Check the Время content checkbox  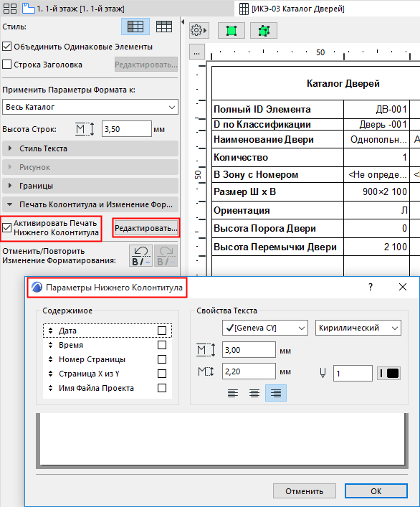pyautogui.click(x=162, y=345)
